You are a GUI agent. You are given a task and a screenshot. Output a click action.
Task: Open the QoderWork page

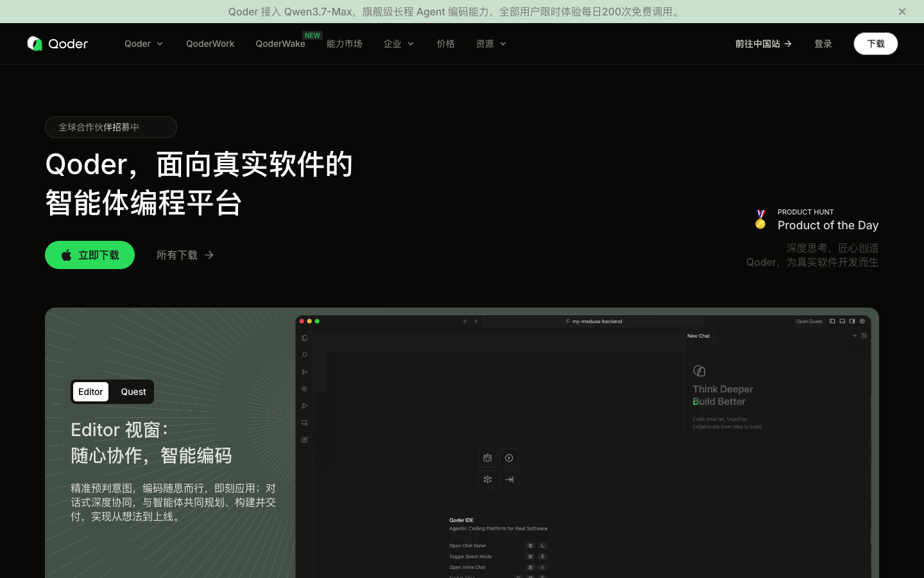(x=210, y=44)
